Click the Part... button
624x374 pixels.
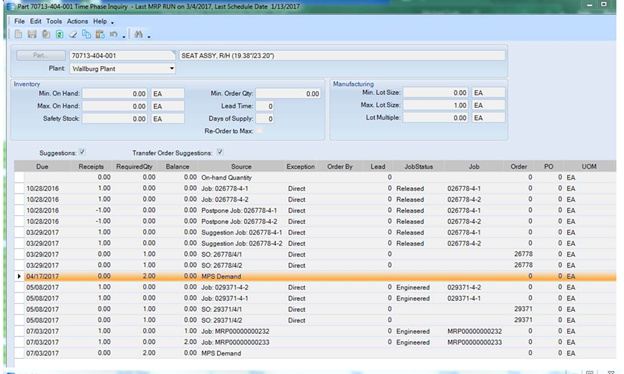[41, 55]
